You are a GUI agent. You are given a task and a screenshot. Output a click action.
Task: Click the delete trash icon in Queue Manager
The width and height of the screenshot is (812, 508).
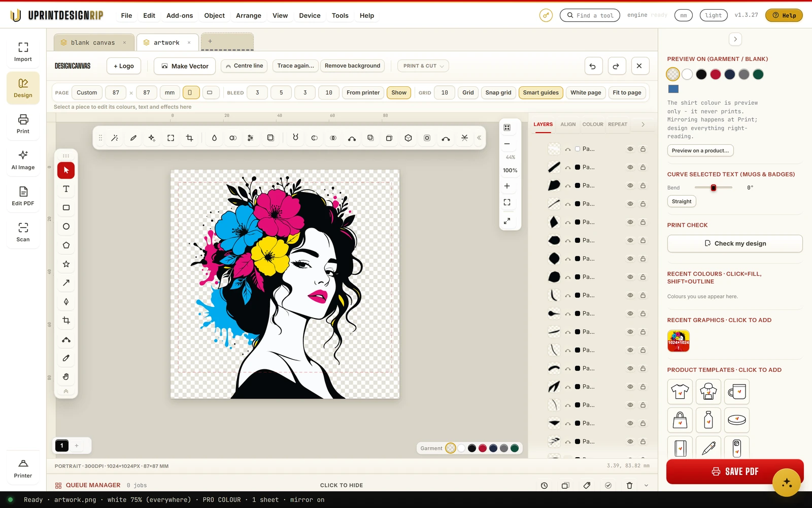(629, 486)
